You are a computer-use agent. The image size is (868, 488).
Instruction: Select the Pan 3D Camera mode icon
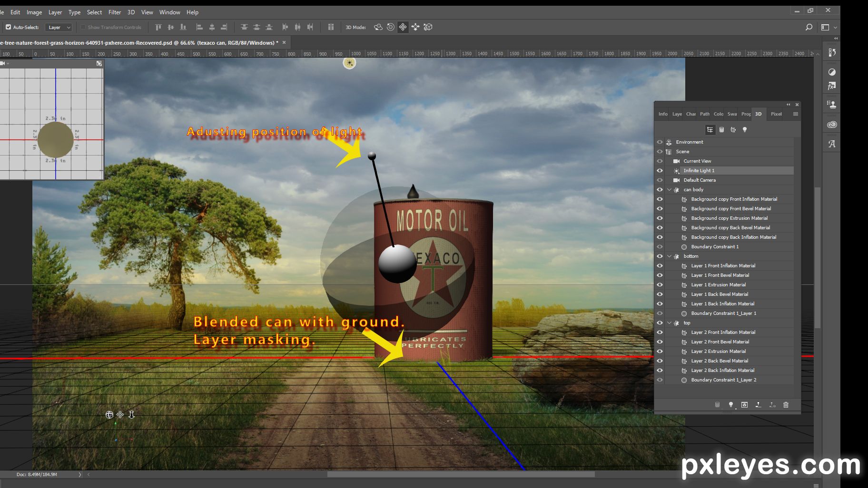tap(403, 27)
